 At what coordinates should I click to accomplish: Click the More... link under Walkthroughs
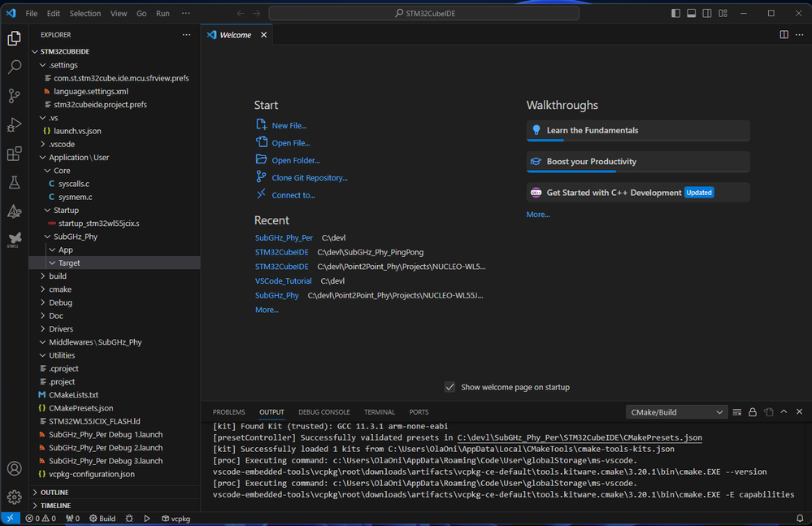pos(538,215)
